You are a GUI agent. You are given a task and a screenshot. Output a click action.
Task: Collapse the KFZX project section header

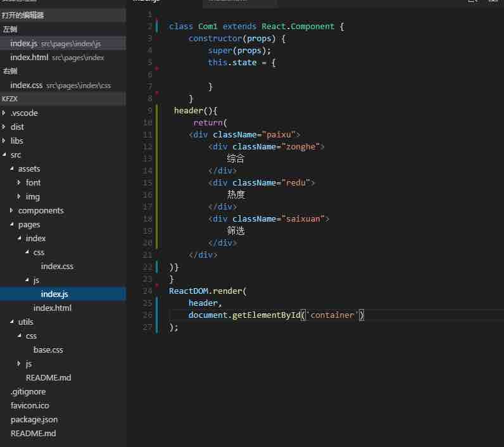coord(10,99)
